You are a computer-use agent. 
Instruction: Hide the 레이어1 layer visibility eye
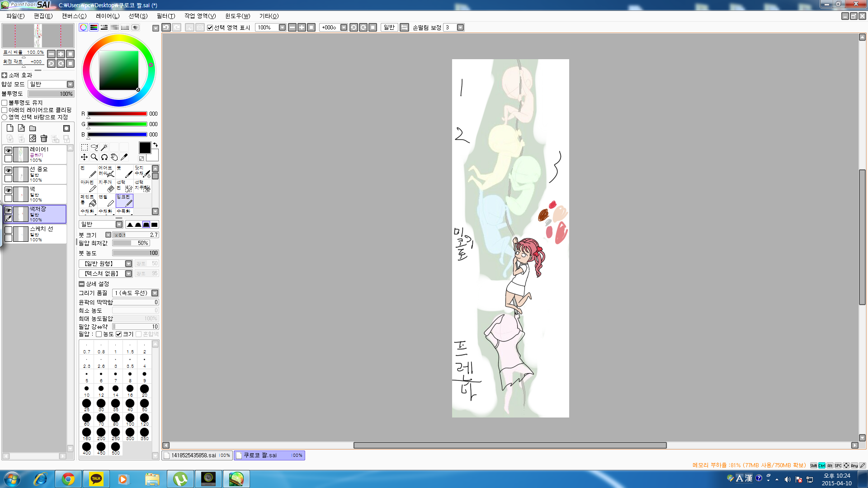[8, 150]
